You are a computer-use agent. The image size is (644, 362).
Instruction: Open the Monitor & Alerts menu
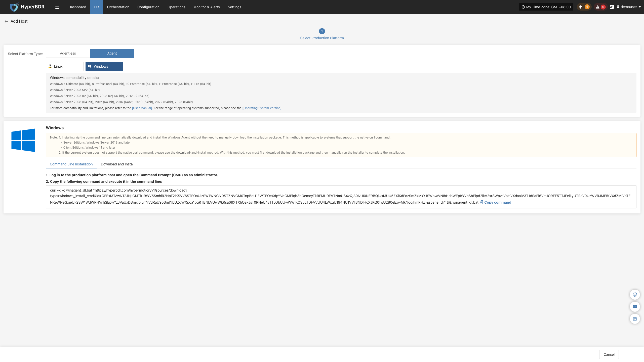click(207, 7)
